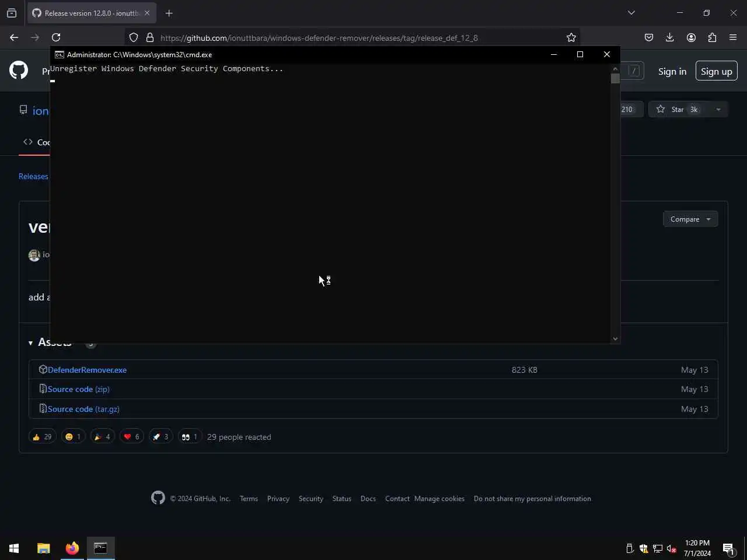Reload the GitHub page

tap(56, 37)
